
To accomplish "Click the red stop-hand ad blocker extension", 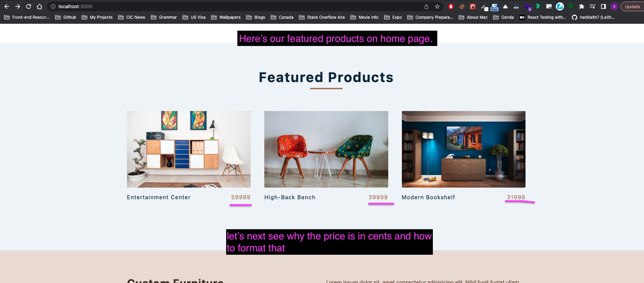I will 451,6.
